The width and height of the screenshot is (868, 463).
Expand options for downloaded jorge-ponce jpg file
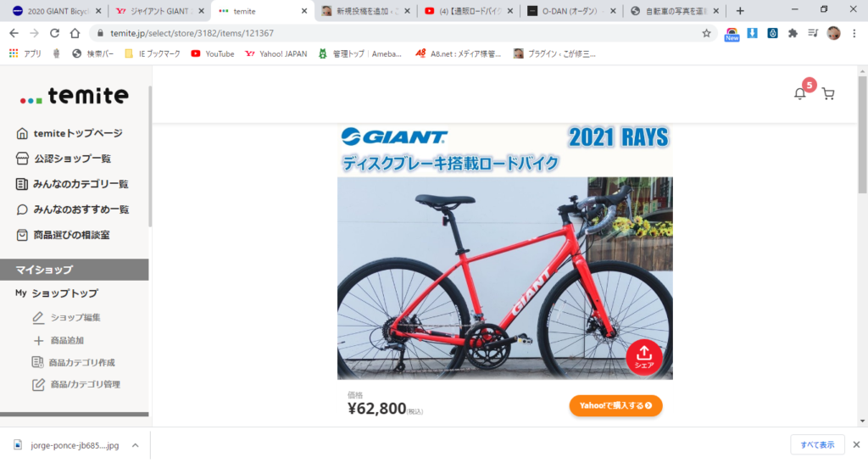click(135, 445)
